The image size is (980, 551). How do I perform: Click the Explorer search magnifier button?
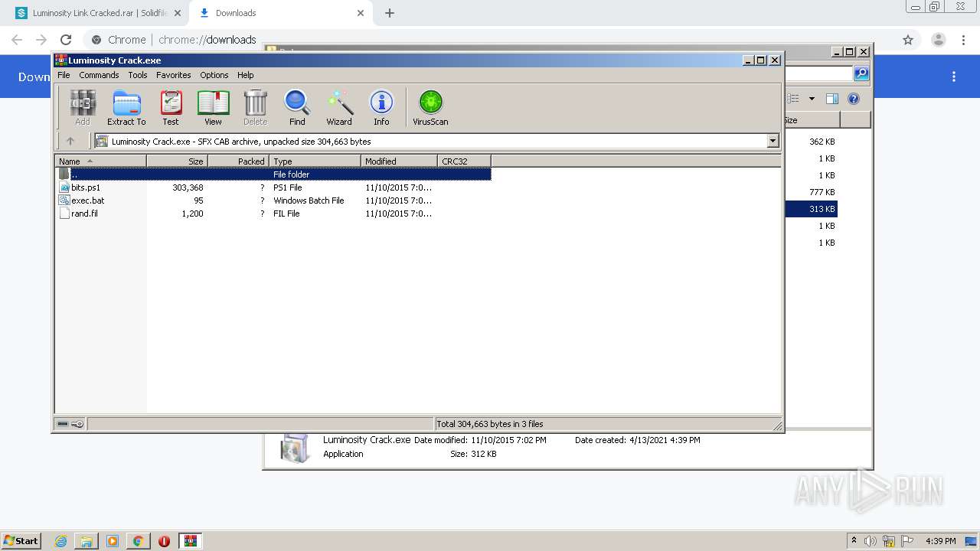click(x=861, y=73)
